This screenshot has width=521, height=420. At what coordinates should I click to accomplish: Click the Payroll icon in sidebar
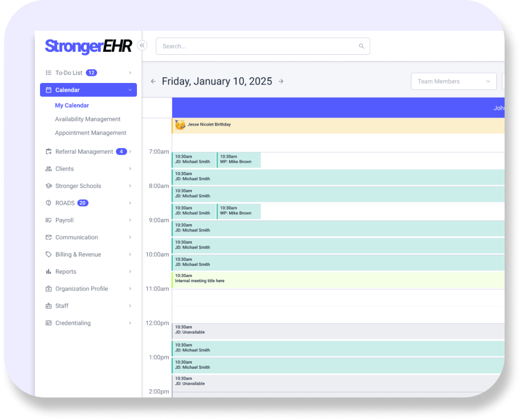[49, 220]
